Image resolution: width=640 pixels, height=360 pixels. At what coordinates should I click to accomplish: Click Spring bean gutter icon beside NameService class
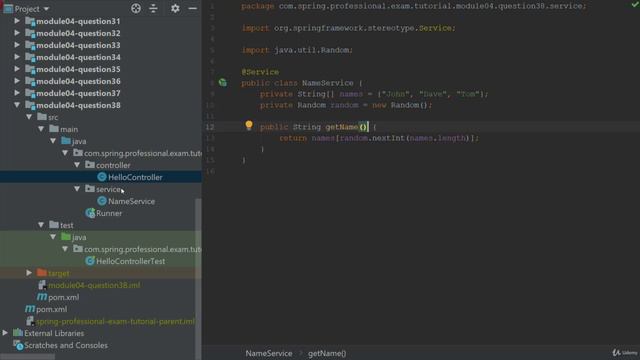222,82
